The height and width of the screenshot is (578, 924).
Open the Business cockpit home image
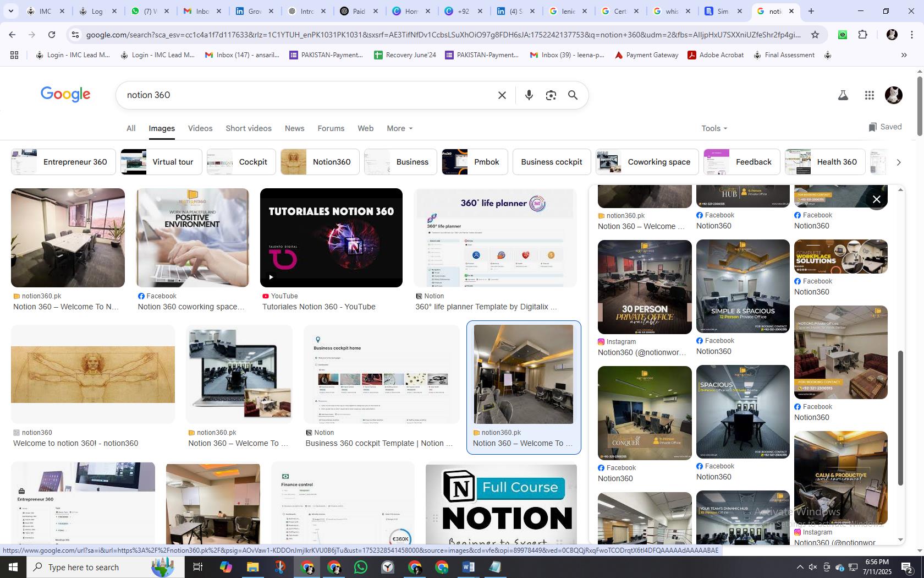382,374
